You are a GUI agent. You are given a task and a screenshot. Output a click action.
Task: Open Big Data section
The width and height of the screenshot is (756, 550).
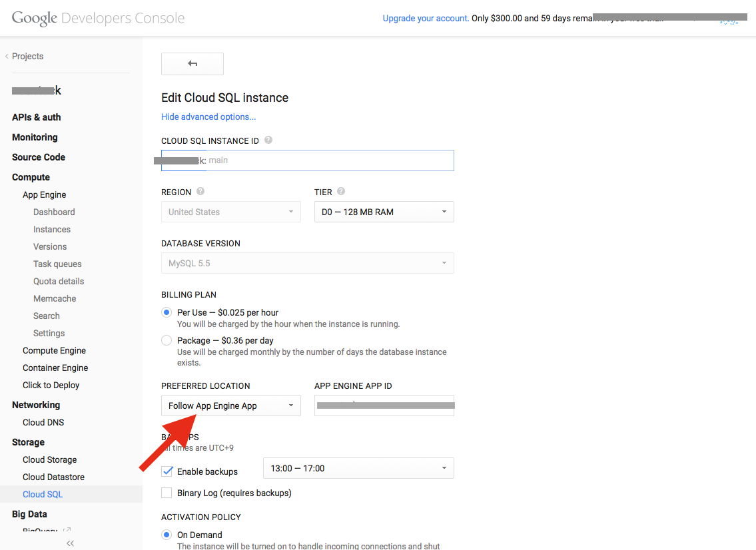[29, 514]
